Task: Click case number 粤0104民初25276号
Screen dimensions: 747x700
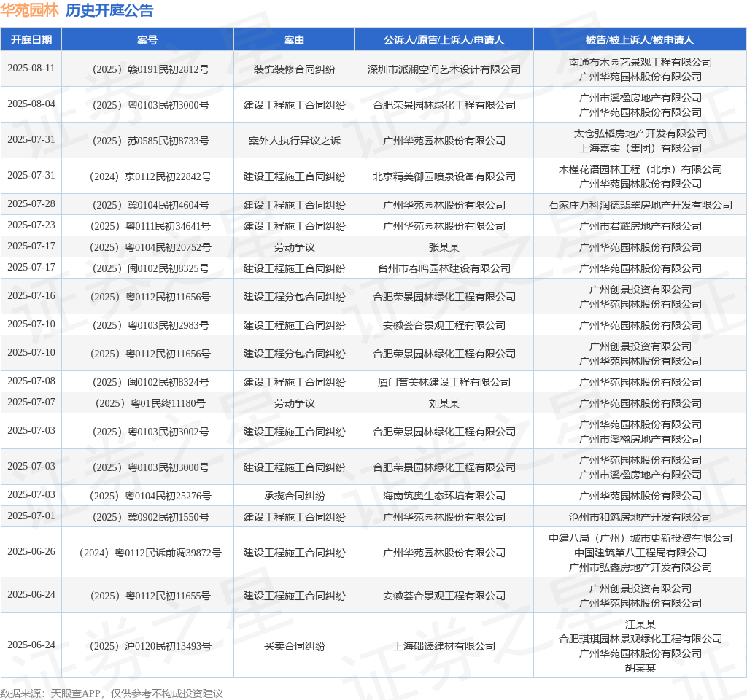Action: 150,496
